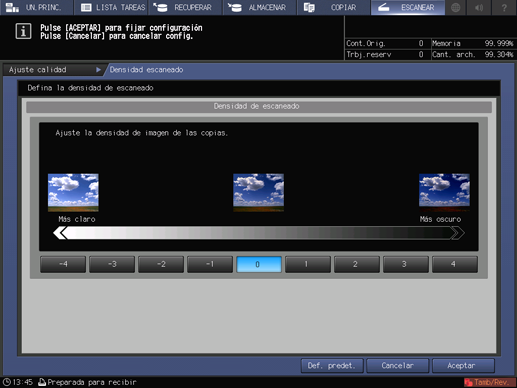Click Def. predet. to restore default
Screen dimensions: 517x388
pos(332,366)
